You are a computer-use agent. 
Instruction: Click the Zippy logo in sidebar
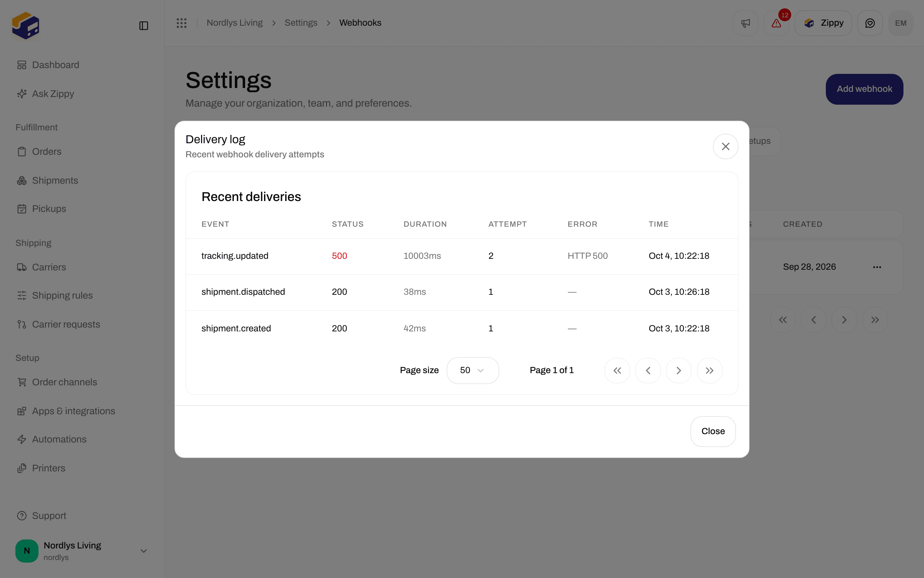point(26,26)
